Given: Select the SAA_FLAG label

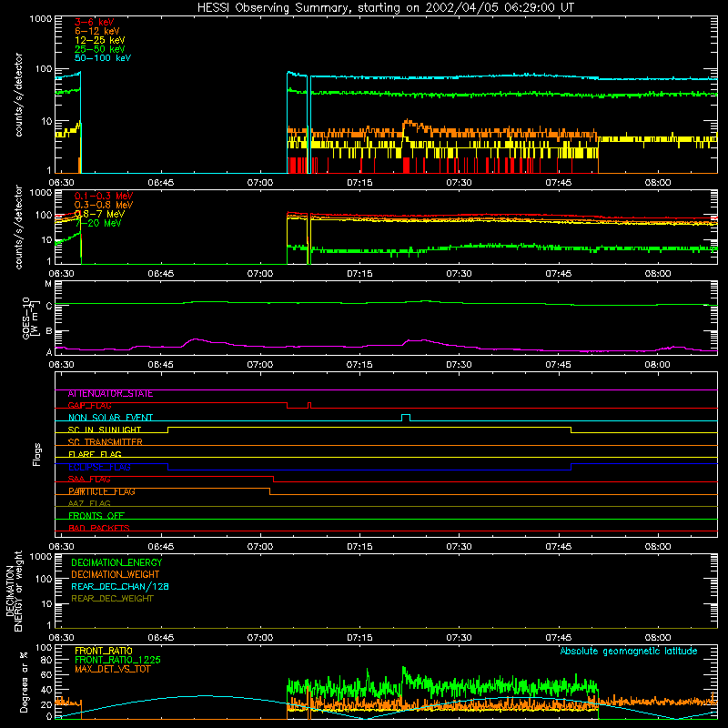Looking at the screenshot, I should tap(89, 480).
